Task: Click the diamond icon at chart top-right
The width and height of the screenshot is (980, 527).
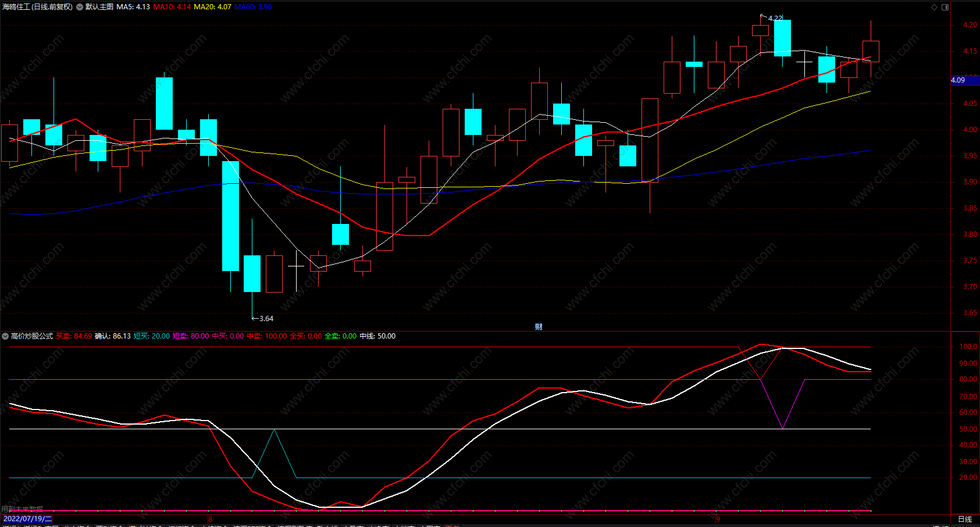Action: [x=934, y=7]
